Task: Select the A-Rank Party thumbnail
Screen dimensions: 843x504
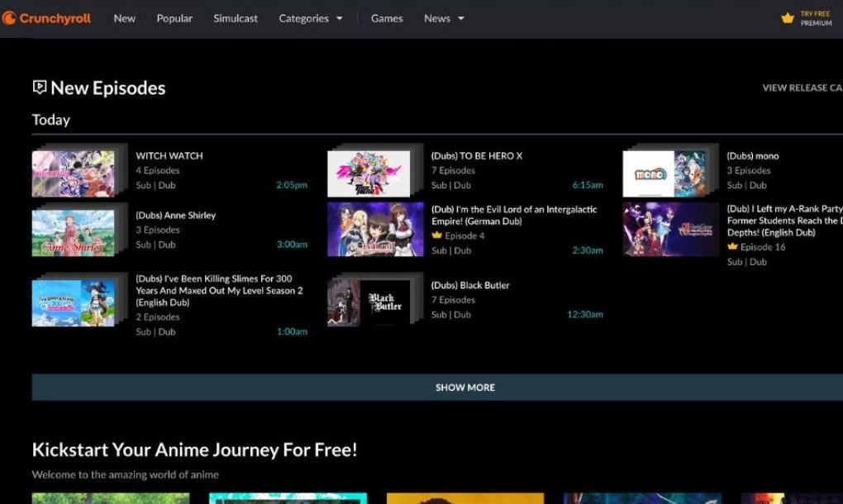Action: (670, 230)
